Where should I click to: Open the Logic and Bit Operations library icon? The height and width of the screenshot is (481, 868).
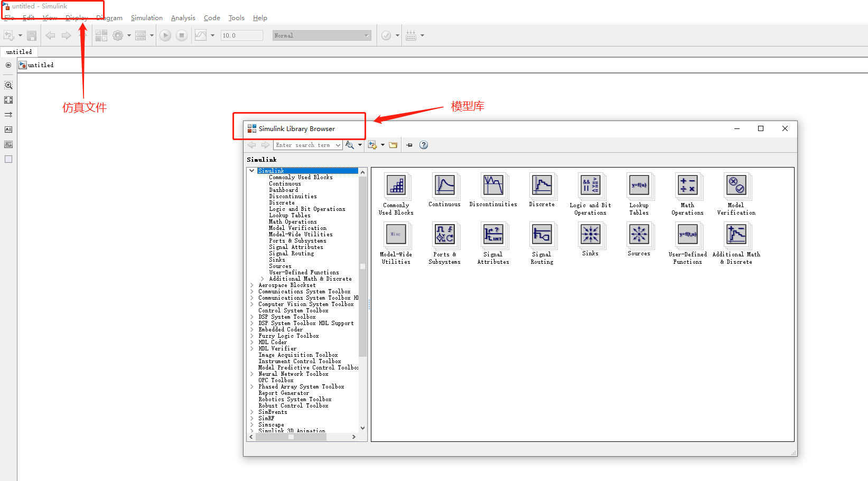click(591, 186)
